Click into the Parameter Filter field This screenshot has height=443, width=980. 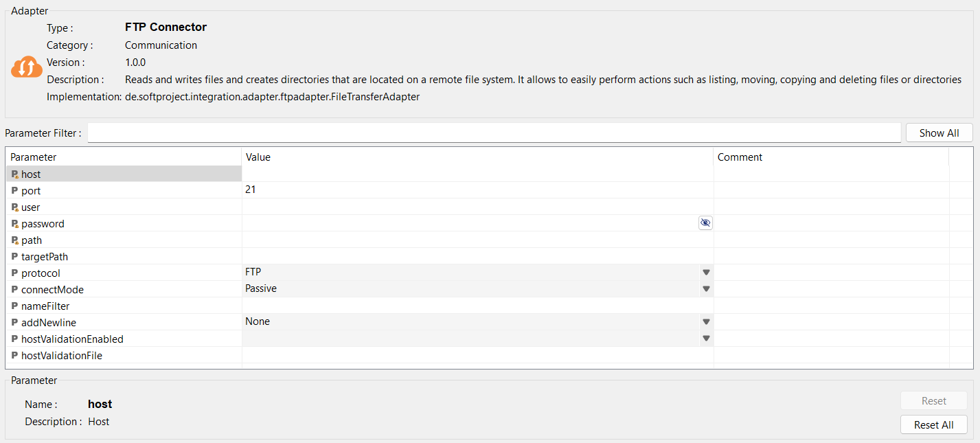(494, 133)
